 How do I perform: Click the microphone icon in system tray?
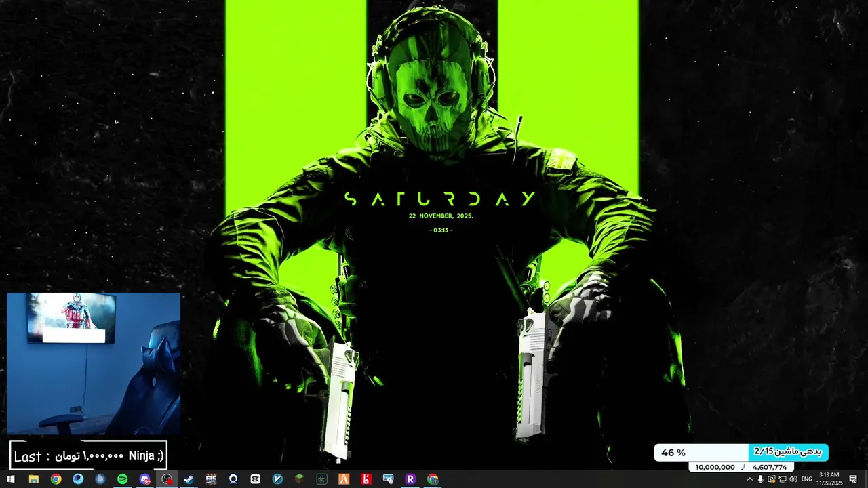point(760,479)
